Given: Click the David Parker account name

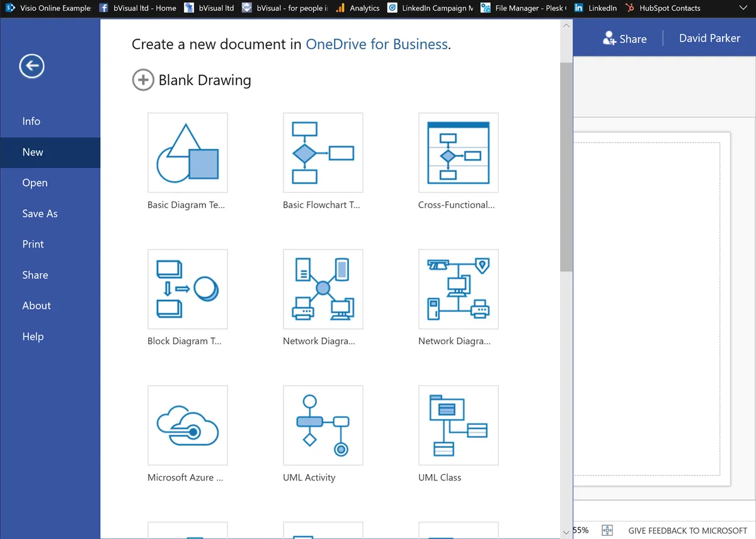Looking at the screenshot, I should (x=709, y=38).
